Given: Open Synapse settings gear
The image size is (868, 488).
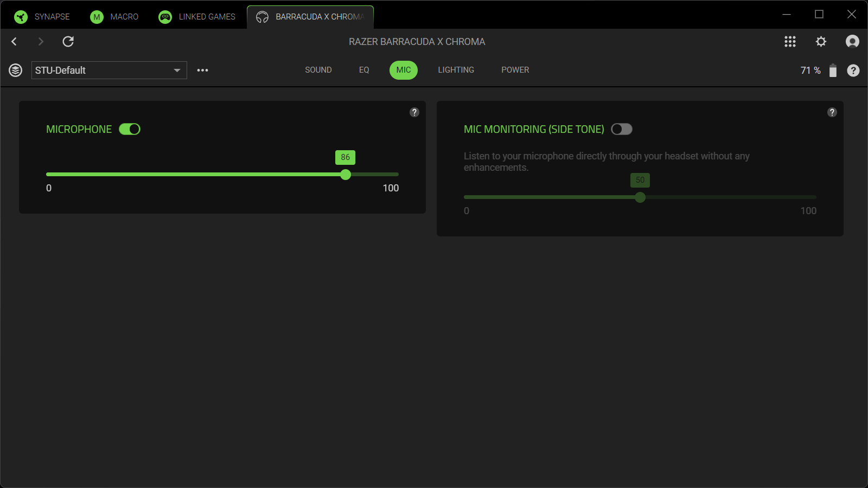Looking at the screenshot, I should [821, 41].
